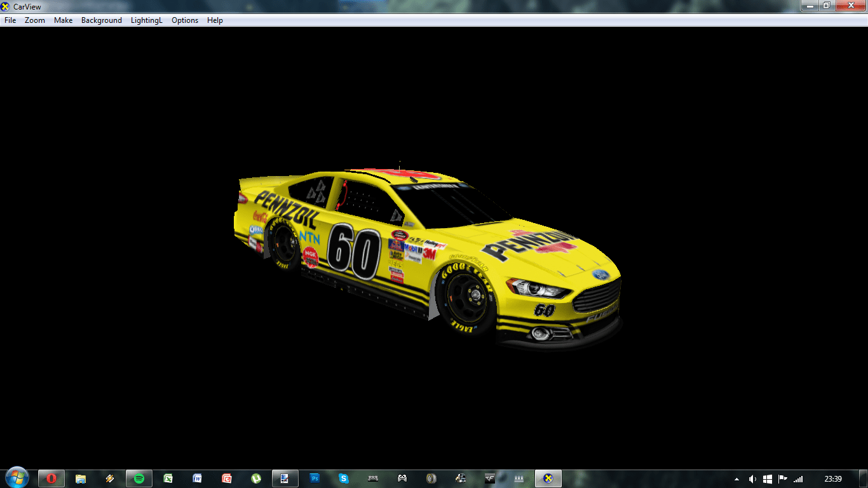This screenshot has width=868, height=488.
Task: Open Action Center flag icon
Action: click(783, 479)
